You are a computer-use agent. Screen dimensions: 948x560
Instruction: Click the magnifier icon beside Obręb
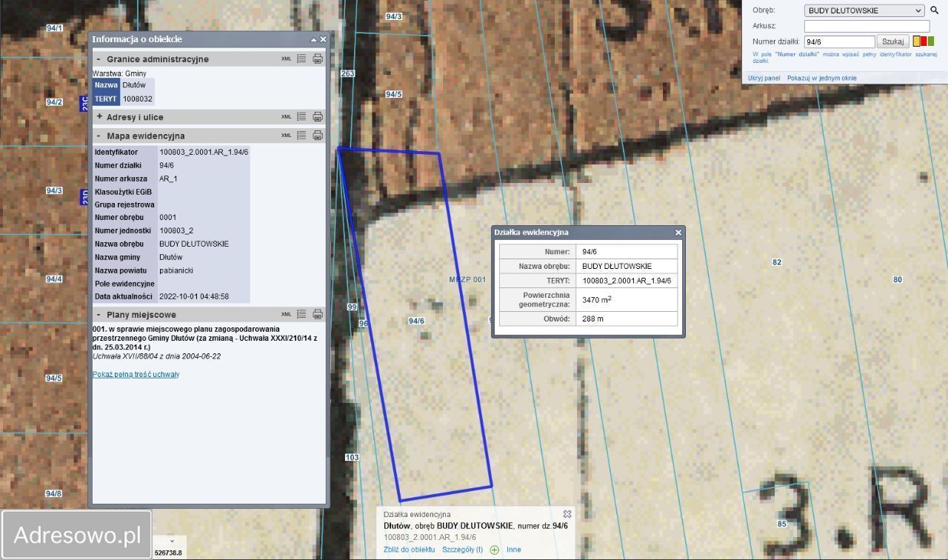pyautogui.click(x=935, y=10)
